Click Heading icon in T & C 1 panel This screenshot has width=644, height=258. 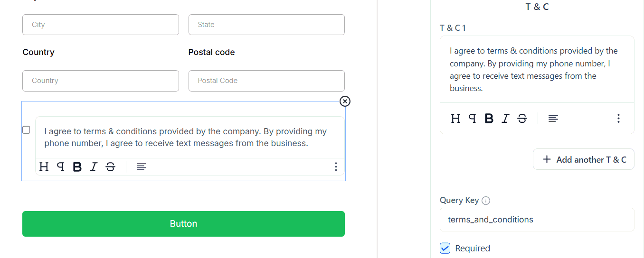(455, 118)
